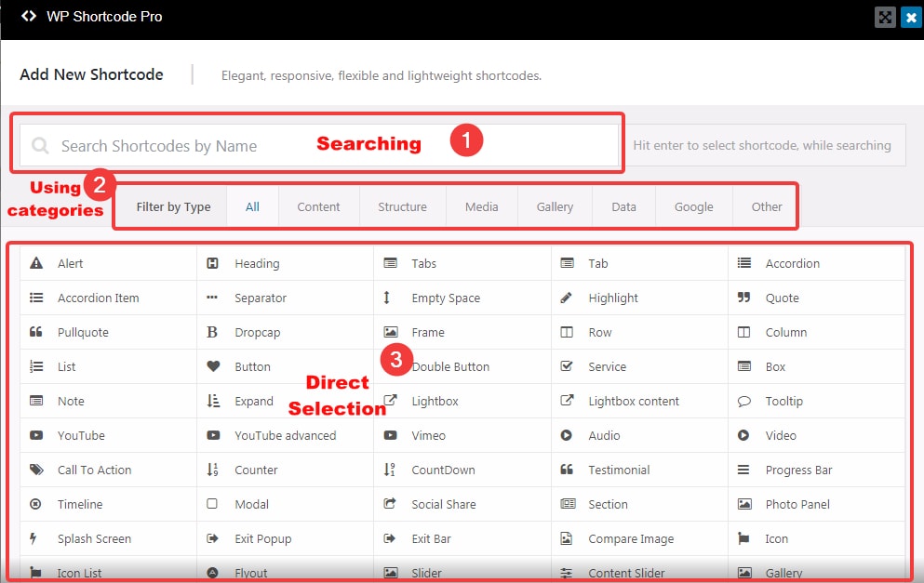
Task: Select the All filter tab
Action: click(x=252, y=206)
